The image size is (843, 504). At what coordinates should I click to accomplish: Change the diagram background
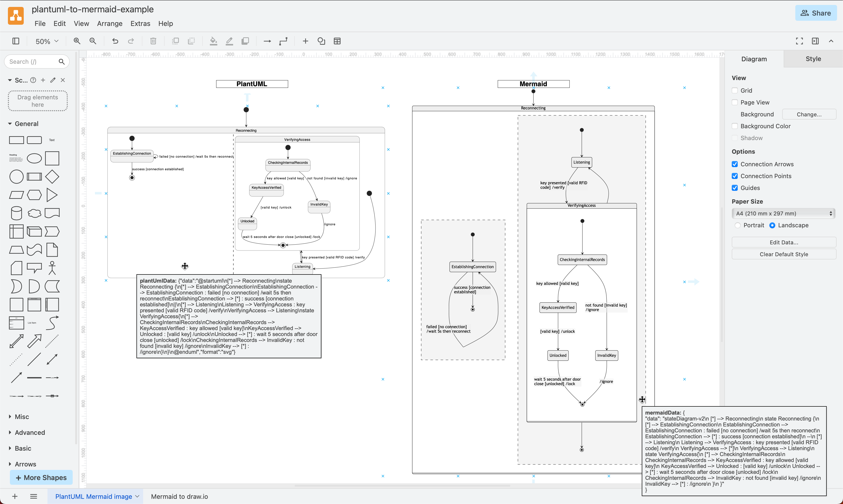[x=809, y=114]
